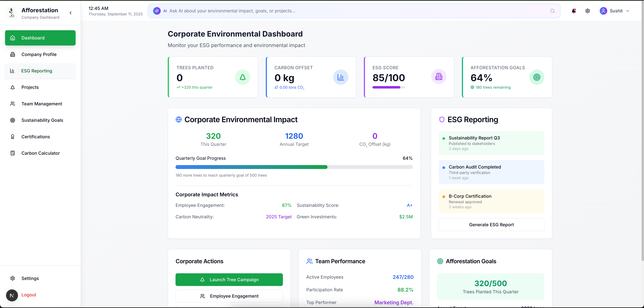644x308 pixels.
Task: Click the tree icon on Trees Planted card
Action: [x=243, y=77]
